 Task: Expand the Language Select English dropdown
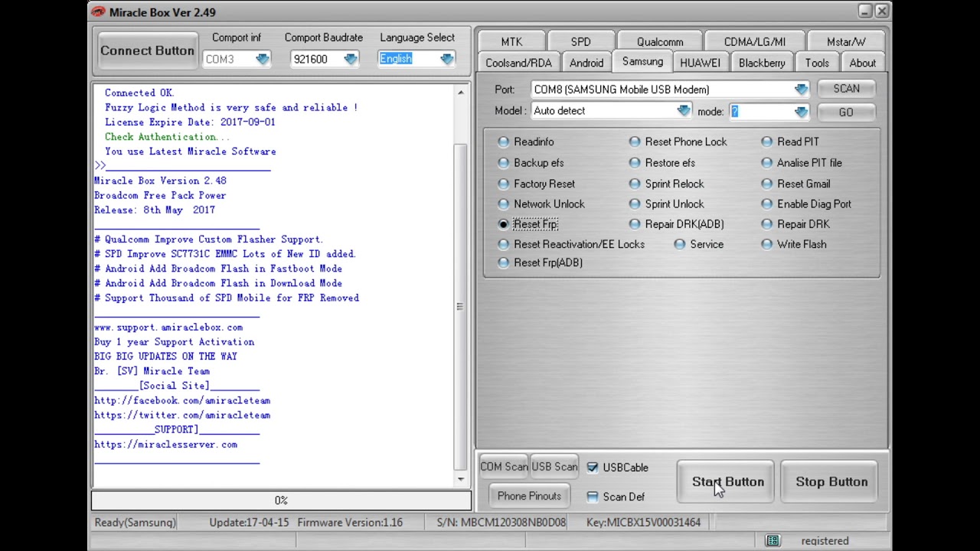(x=447, y=59)
